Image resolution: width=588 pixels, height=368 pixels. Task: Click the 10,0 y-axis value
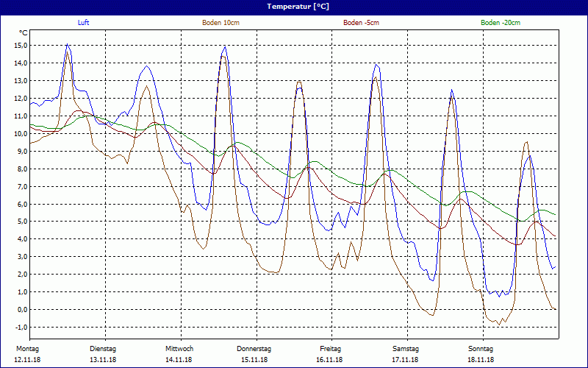[21, 134]
